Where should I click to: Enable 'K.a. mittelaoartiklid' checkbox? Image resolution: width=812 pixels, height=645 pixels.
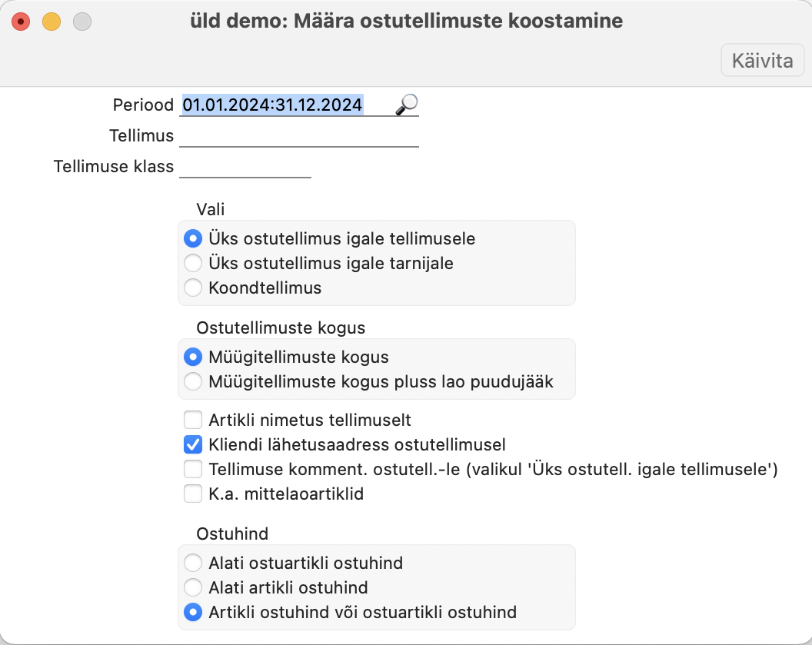pyautogui.click(x=193, y=494)
